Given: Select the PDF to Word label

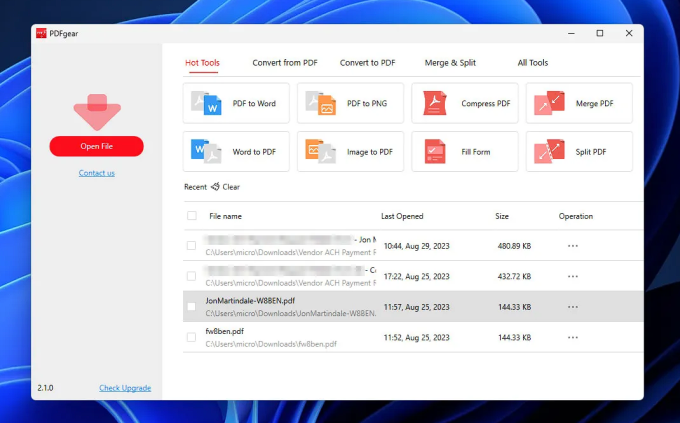Looking at the screenshot, I should 254,104.
